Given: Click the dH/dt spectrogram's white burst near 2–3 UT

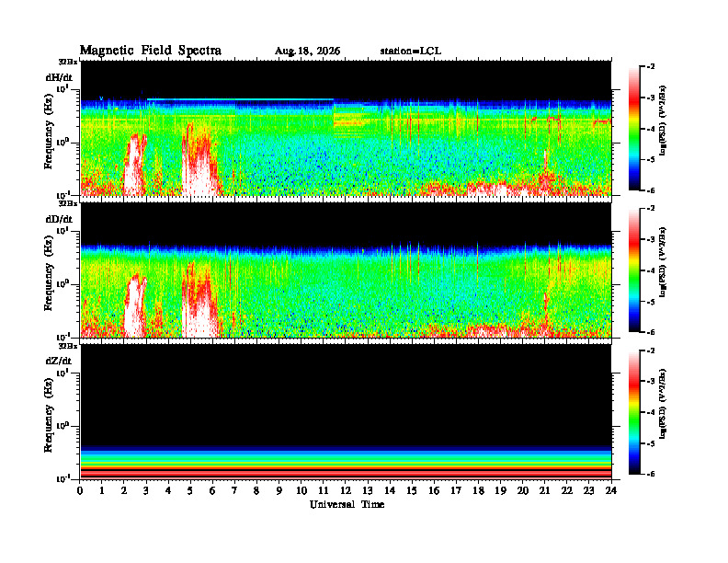Looking at the screenshot, I should (x=134, y=167).
